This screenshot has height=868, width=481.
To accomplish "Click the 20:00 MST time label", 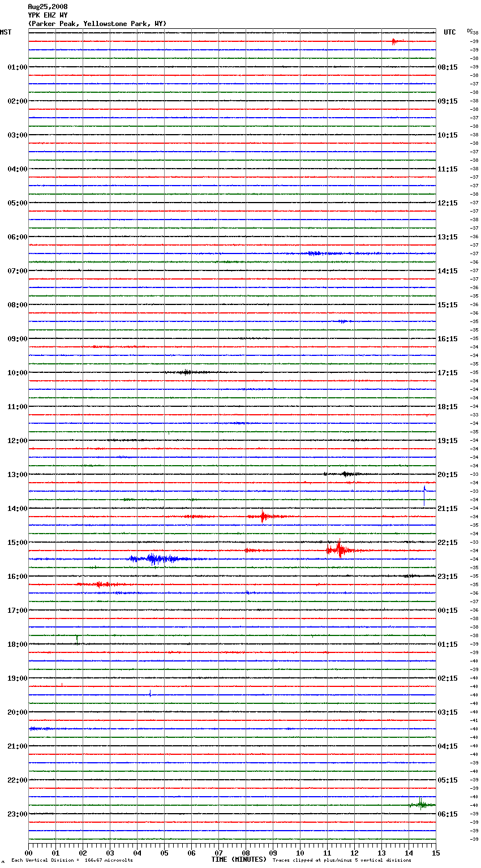I will (x=18, y=712).
